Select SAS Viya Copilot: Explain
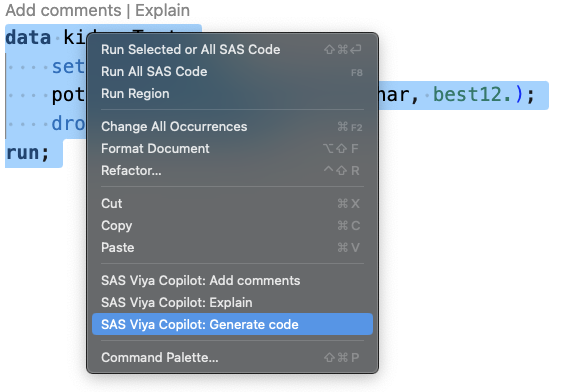Image resolution: width=570 pixels, height=392 pixels. coord(232,302)
